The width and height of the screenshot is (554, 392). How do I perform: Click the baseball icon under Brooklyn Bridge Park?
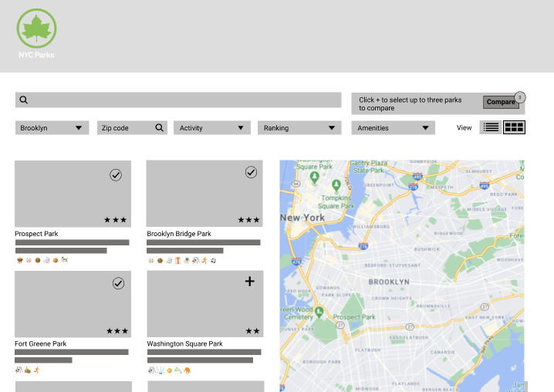151,261
